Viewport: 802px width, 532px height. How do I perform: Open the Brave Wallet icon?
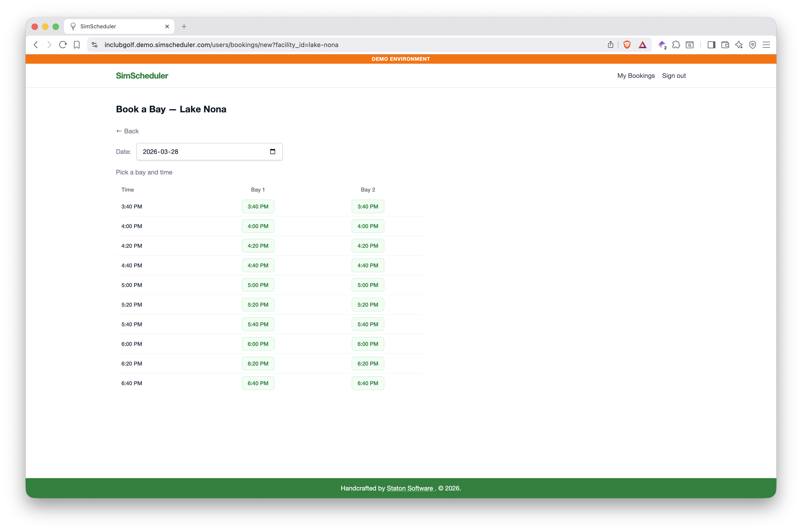(725, 45)
